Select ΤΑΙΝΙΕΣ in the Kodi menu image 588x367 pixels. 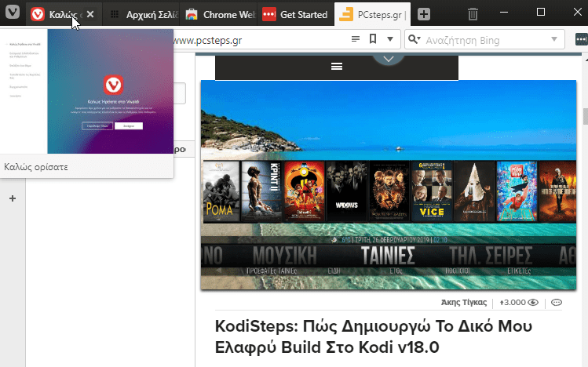pos(388,256)
